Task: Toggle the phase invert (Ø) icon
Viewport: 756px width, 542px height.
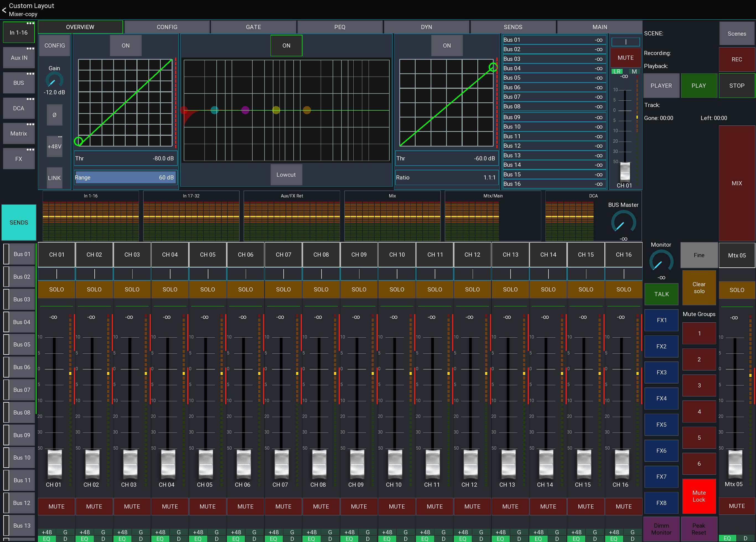Action: [54, 115]
